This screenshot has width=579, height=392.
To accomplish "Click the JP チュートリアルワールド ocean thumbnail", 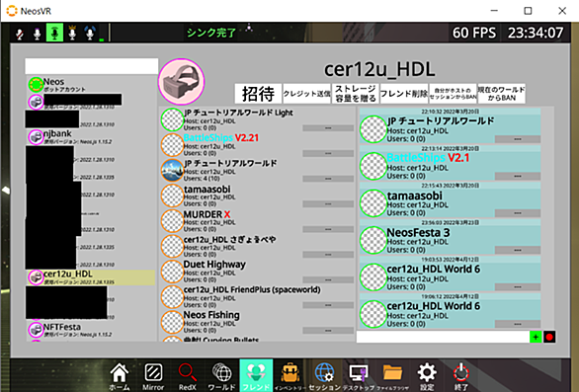I will pyautogui.click(x=172, y=170).
